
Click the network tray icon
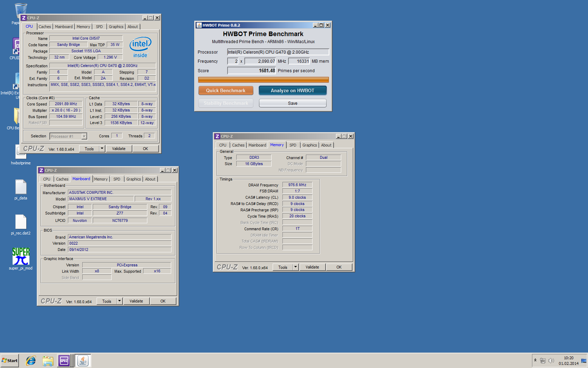pyautogui.click(x=543, y=361)
